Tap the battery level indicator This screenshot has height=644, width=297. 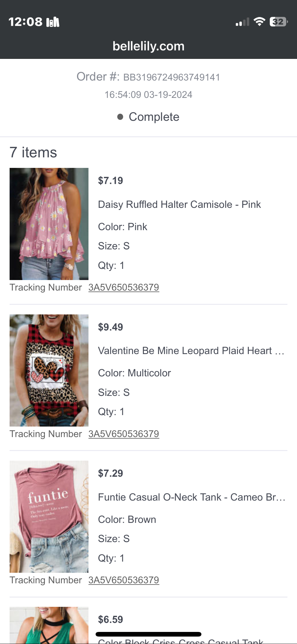click(278, 22)
